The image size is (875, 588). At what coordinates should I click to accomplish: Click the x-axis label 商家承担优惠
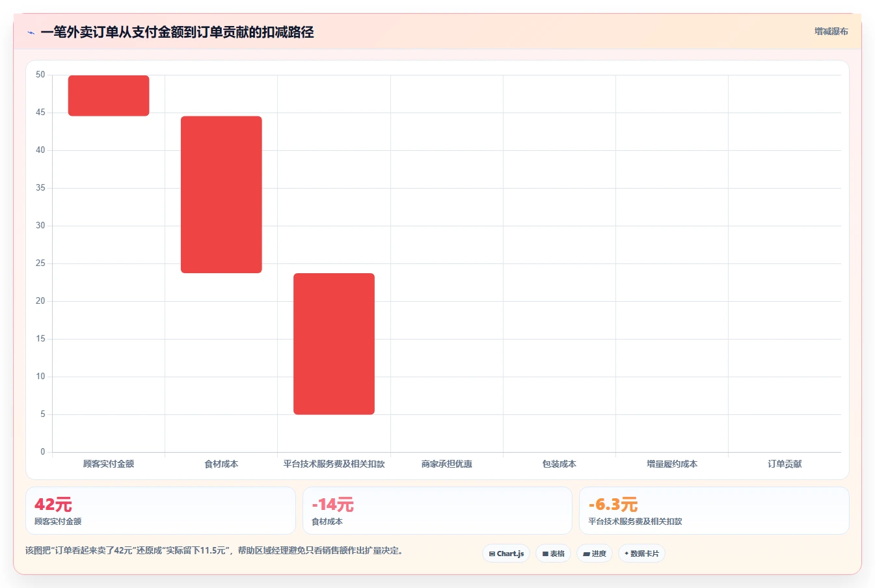[446, 464]
